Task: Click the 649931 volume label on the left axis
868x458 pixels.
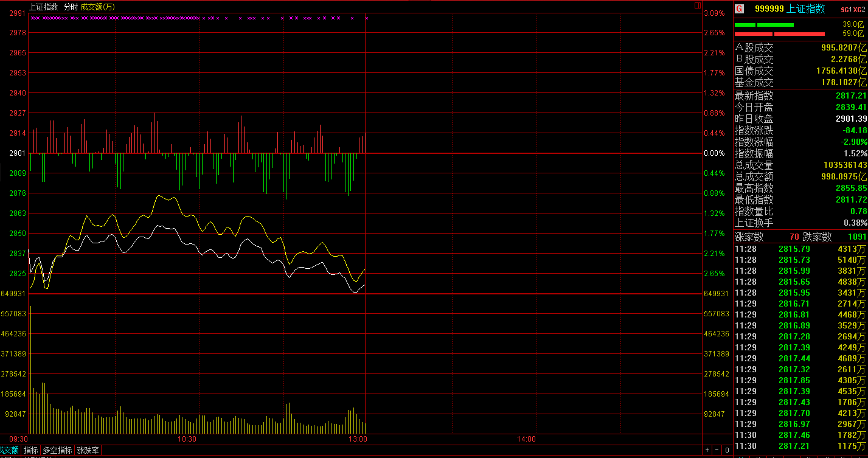Action: coord(13,294)
